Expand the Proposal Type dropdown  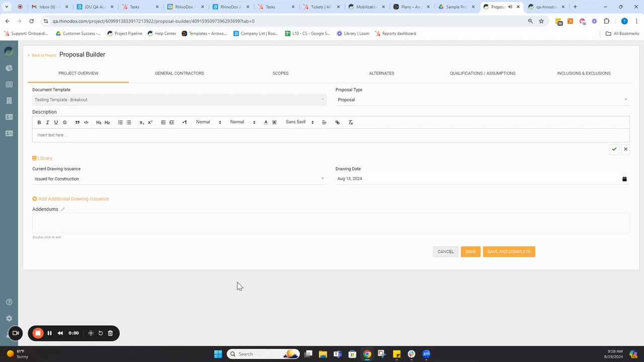(482, 100)
